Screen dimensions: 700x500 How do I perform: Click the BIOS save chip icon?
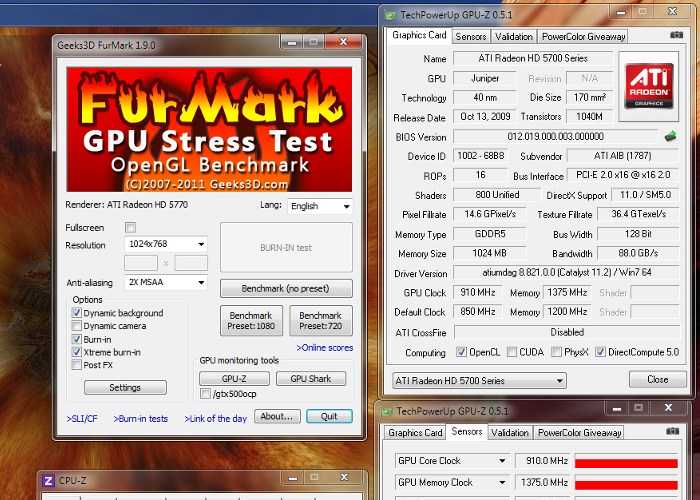click(670, 136)
